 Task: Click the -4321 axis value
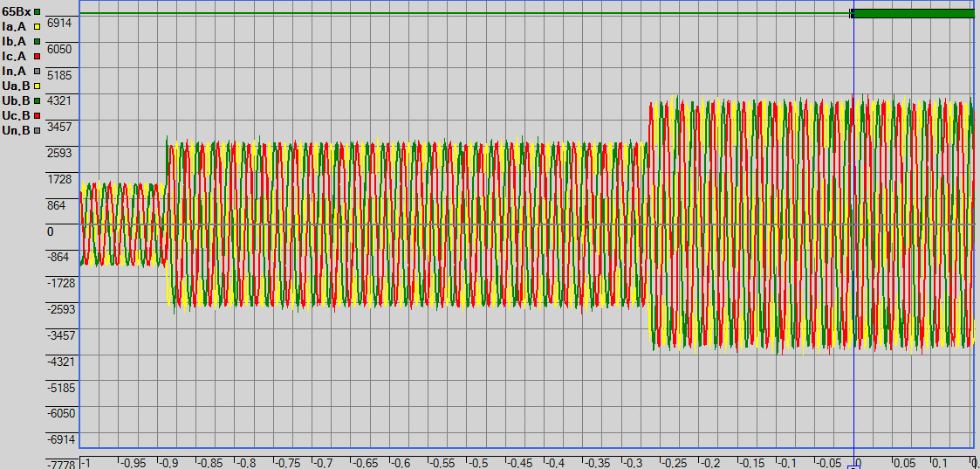(59, 362)
